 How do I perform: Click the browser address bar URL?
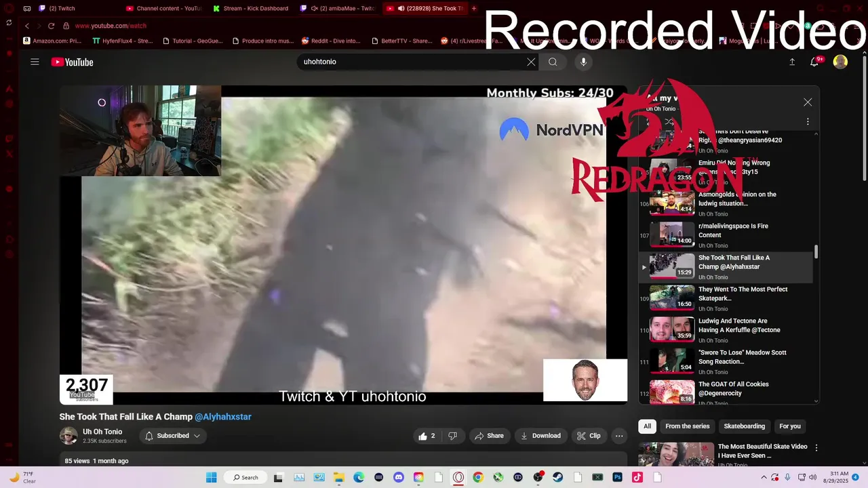111,26
